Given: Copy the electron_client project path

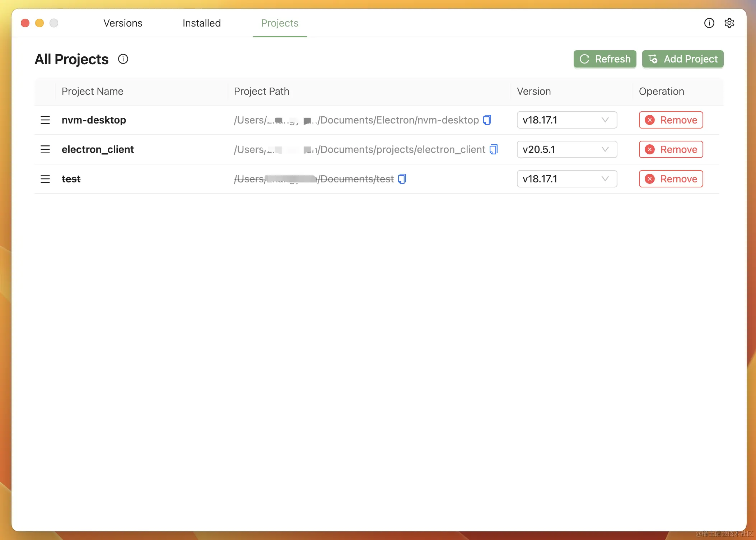Looking at the screenshot, I should pyautogui.click(x=494, y=149).
